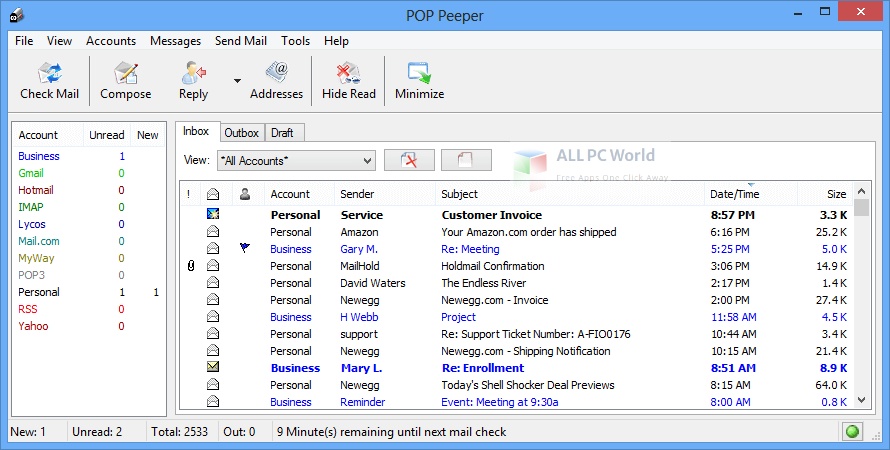Switch to the Outbox tab
Viewport: 890px width, 450px height.
click(241, 133)
